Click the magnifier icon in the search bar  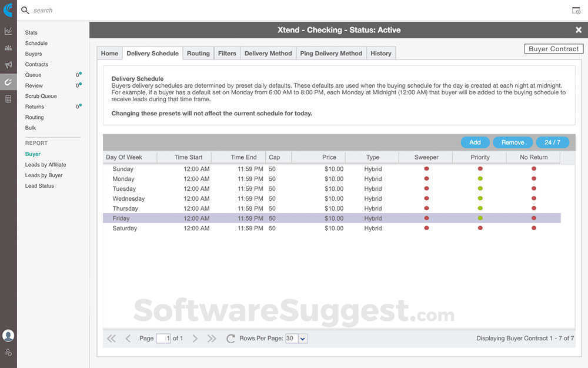click(x=24, y=10)
